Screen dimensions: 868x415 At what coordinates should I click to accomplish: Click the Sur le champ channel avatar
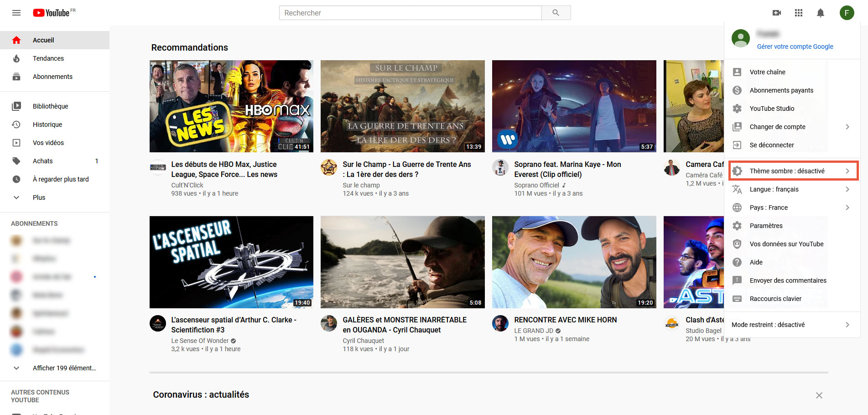pyautogui.click(x=329, y=167)
